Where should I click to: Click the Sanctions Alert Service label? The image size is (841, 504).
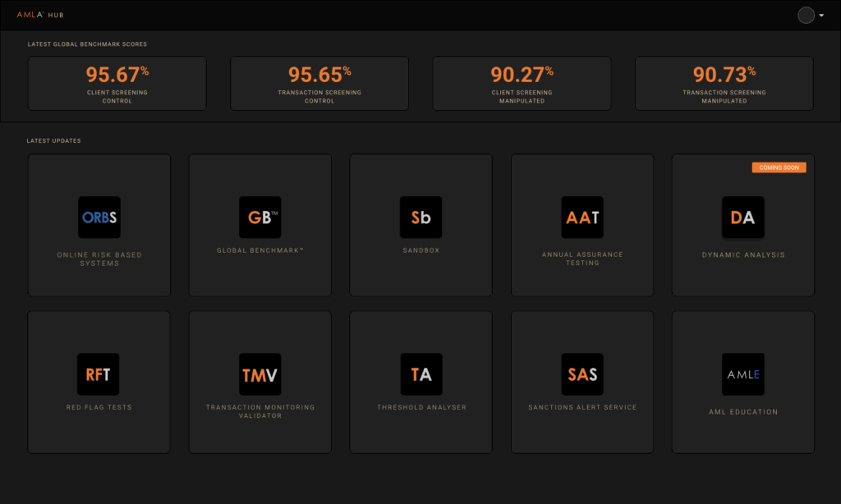582,407
